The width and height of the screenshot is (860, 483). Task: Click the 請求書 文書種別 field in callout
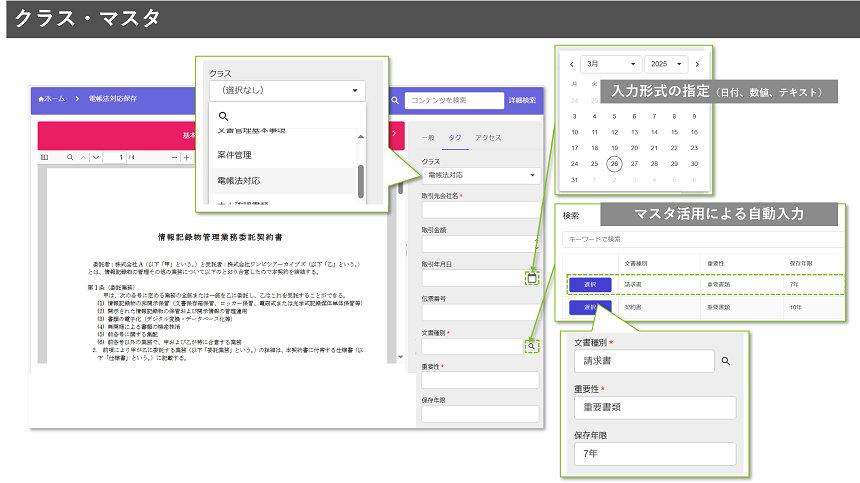click(644, 361)
